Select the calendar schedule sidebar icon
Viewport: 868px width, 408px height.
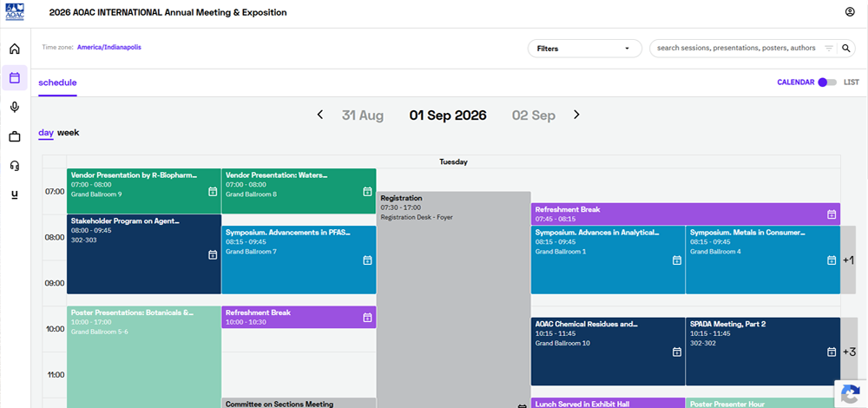pyautogui.click(x=15, y=77)
